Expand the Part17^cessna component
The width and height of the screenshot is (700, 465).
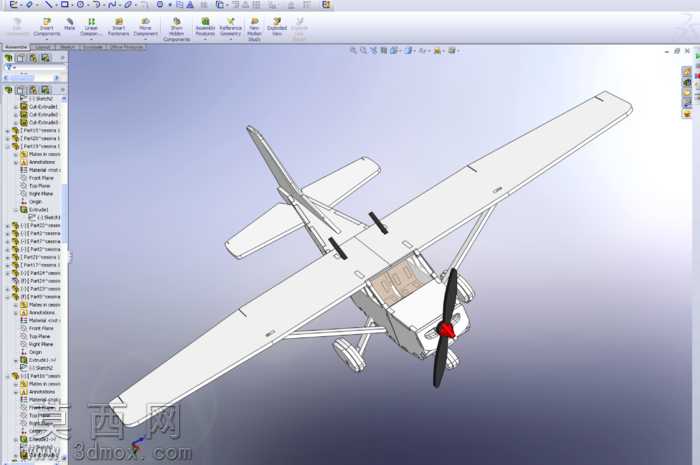point(8,266)
